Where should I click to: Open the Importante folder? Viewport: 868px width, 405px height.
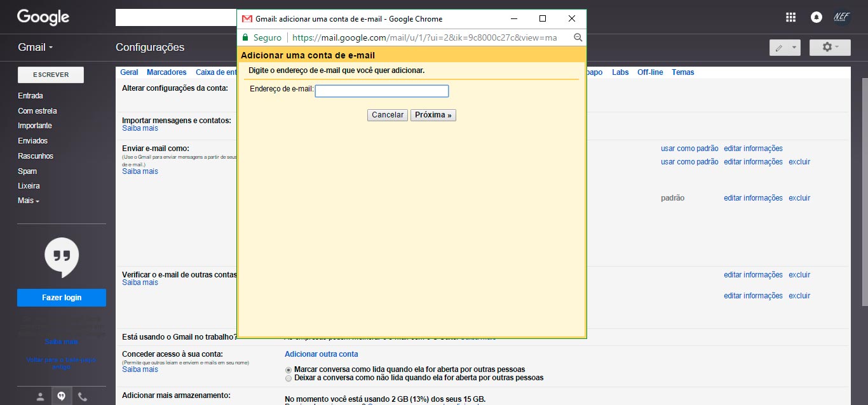click(x=35, y=126)
